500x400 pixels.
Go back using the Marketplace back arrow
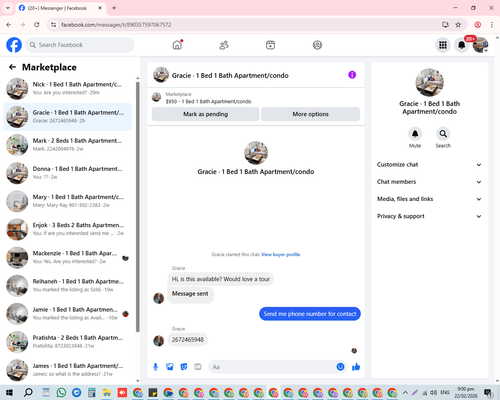tap(12, 67)
